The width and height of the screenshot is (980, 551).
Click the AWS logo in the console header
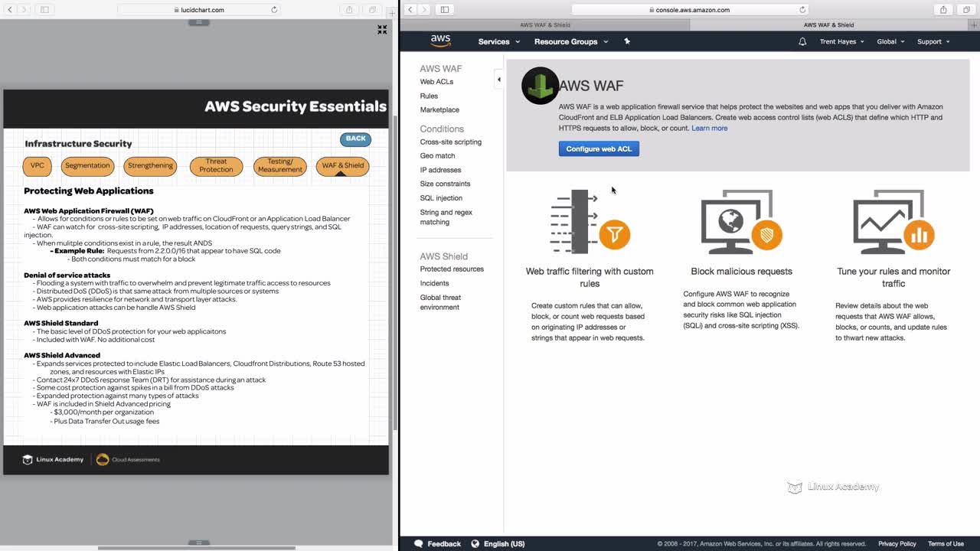440,41
